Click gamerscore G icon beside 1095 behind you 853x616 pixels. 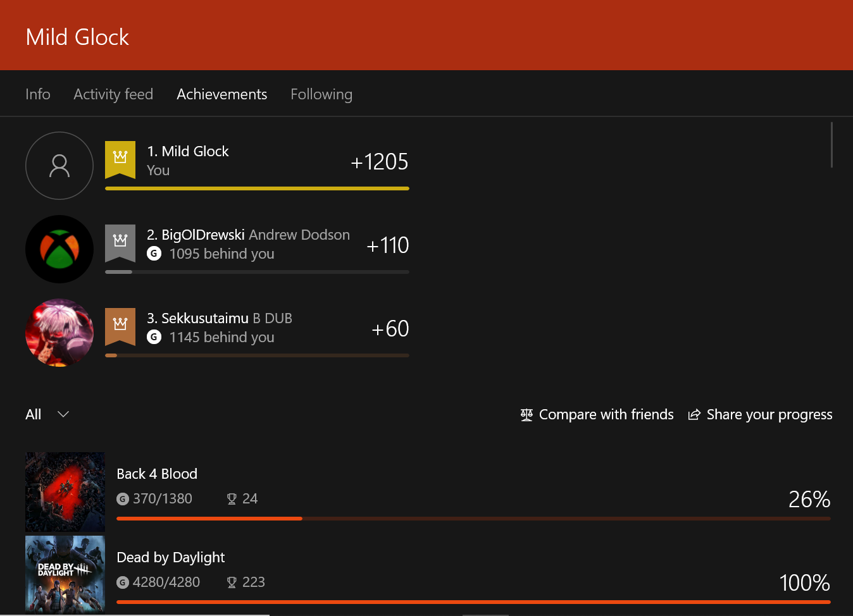[x=154, y=254]
